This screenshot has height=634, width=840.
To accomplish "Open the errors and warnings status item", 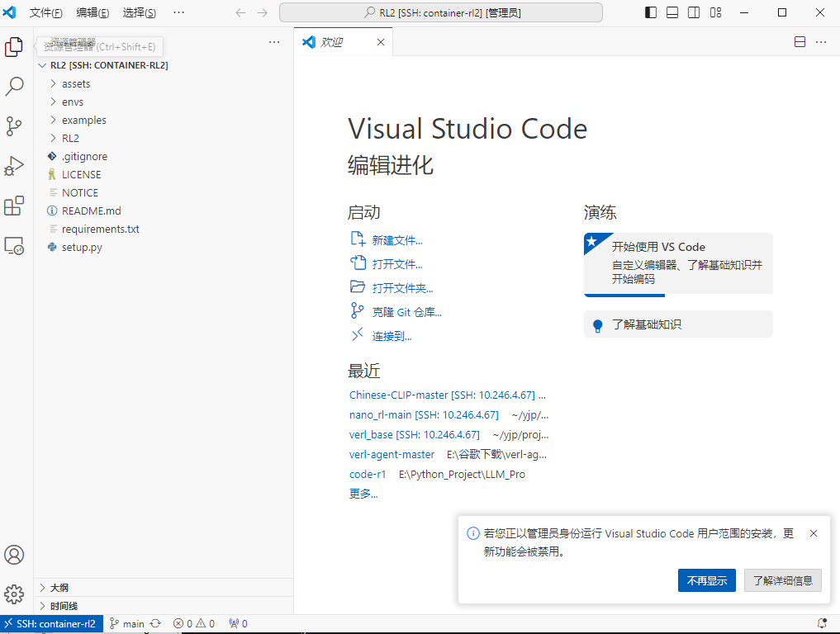I will [x=194, y=624].
